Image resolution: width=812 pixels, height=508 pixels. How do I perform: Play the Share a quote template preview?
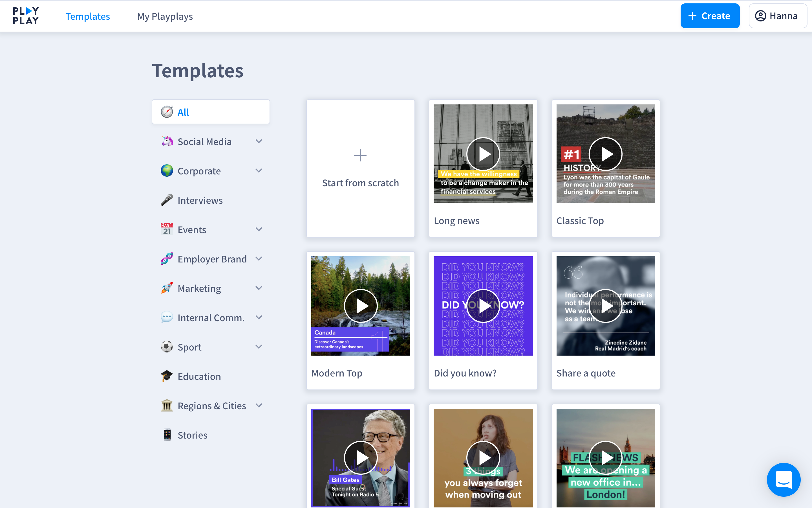tap(606, 306)
